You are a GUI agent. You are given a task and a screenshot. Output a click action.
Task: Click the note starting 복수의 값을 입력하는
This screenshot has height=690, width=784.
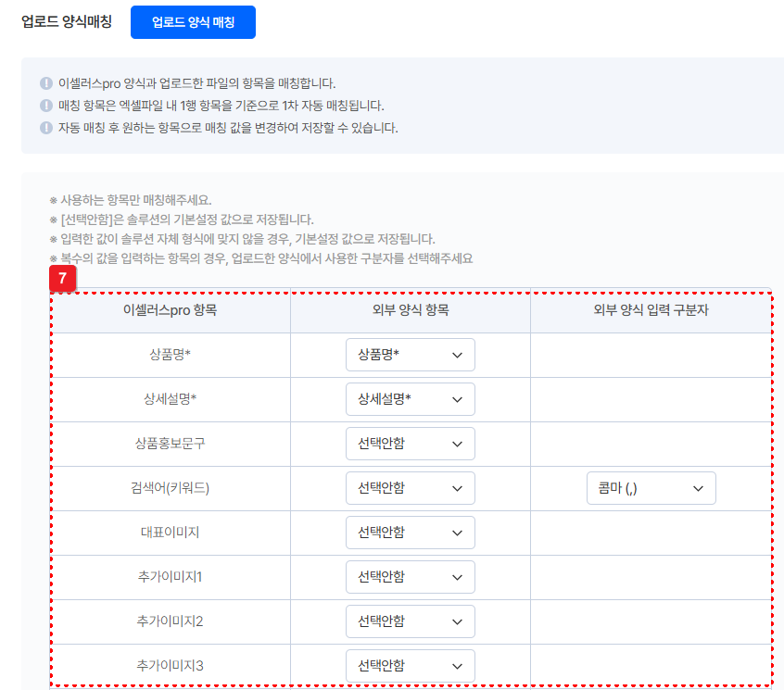pyautogui.click(x=261, y=258)
